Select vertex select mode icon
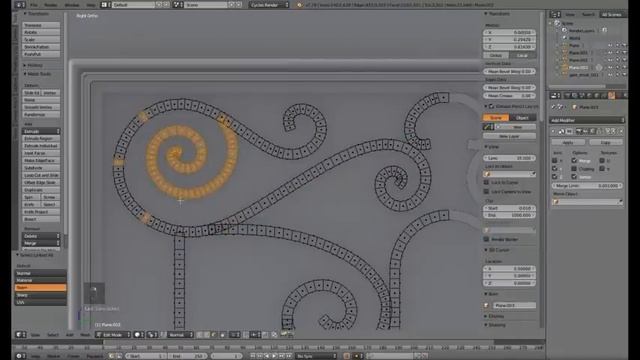Viewport: 640px width, 360px height. [x=200, y=335]
